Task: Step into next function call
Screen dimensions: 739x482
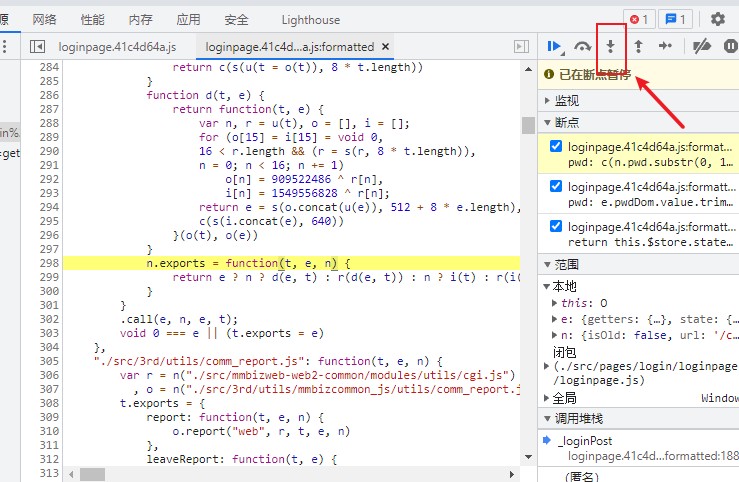Action: [x=610, y=46]
